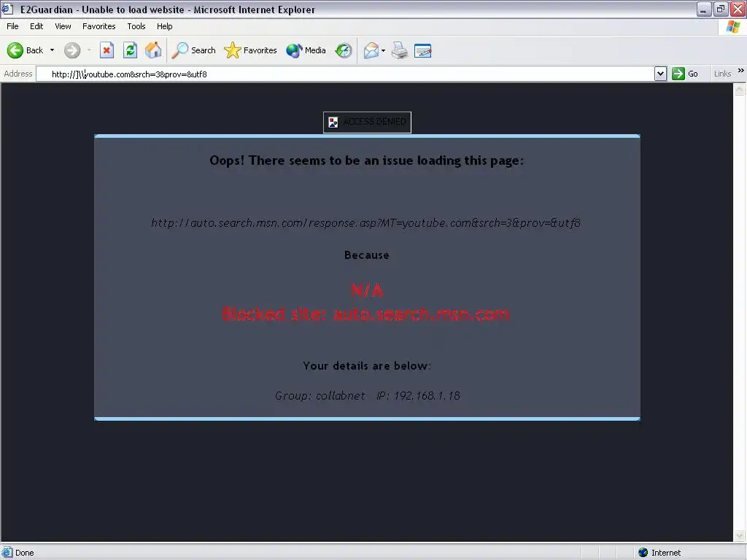Open the Edit menu
Viewport: 747px width, 560px height.
(36, 26)
